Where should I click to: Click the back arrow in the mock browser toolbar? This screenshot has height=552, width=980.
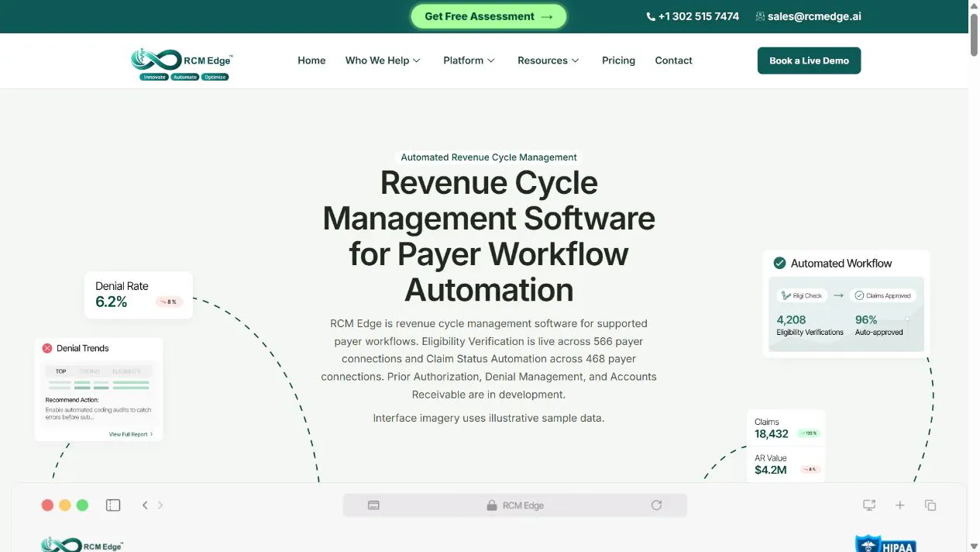click(x=145, y=505)
